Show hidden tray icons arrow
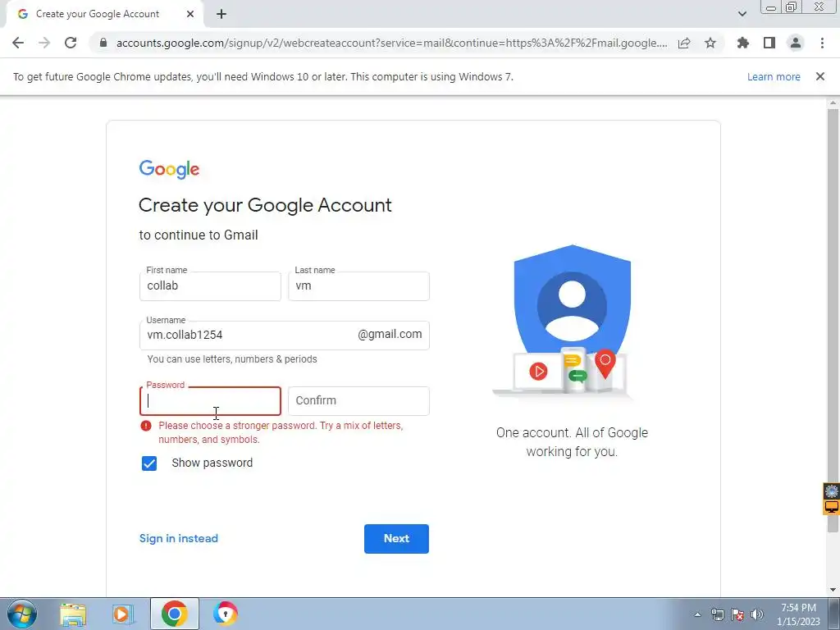 [697, 615]
